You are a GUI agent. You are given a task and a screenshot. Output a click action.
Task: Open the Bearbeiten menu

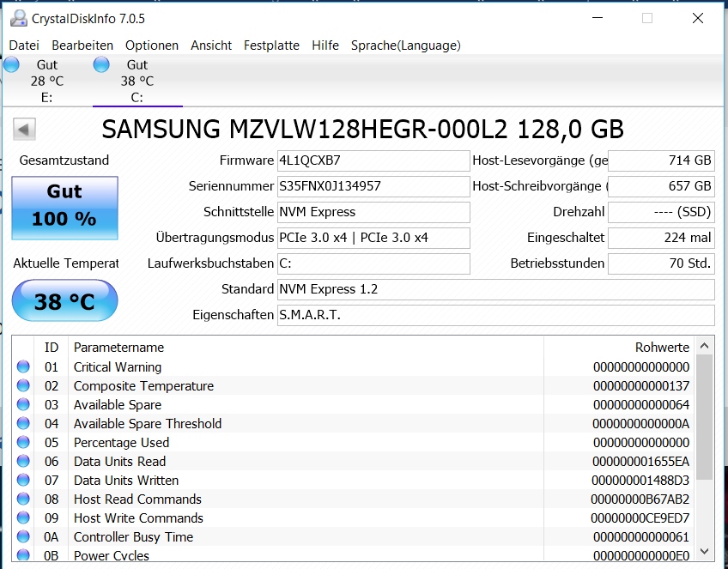click(x=82, y=45)
